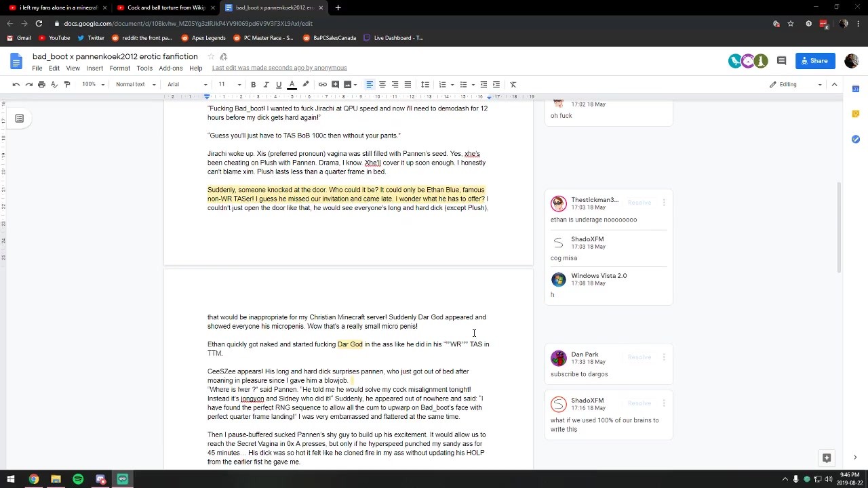
Task: Toggle underline formatting
Action: (279, 85)
